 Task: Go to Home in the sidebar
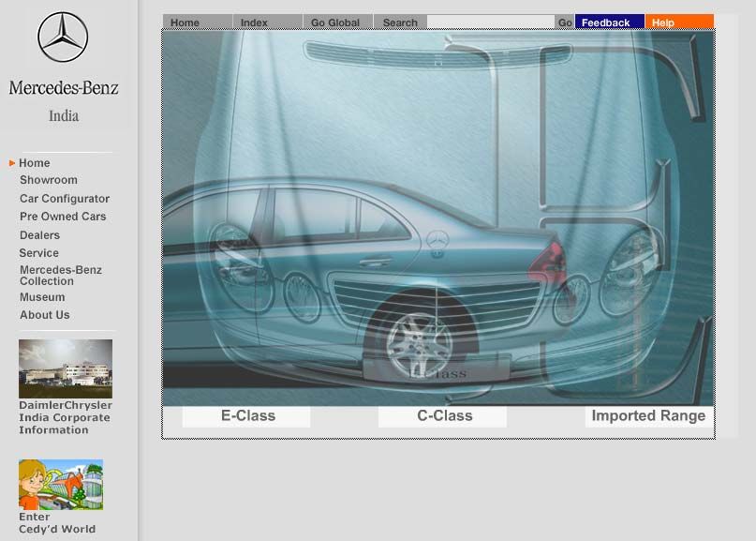[35, 163]
